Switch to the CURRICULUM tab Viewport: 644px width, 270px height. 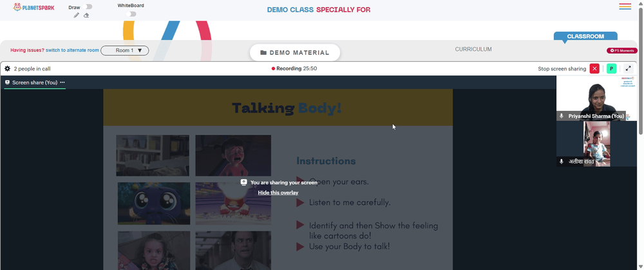point(473,50)
